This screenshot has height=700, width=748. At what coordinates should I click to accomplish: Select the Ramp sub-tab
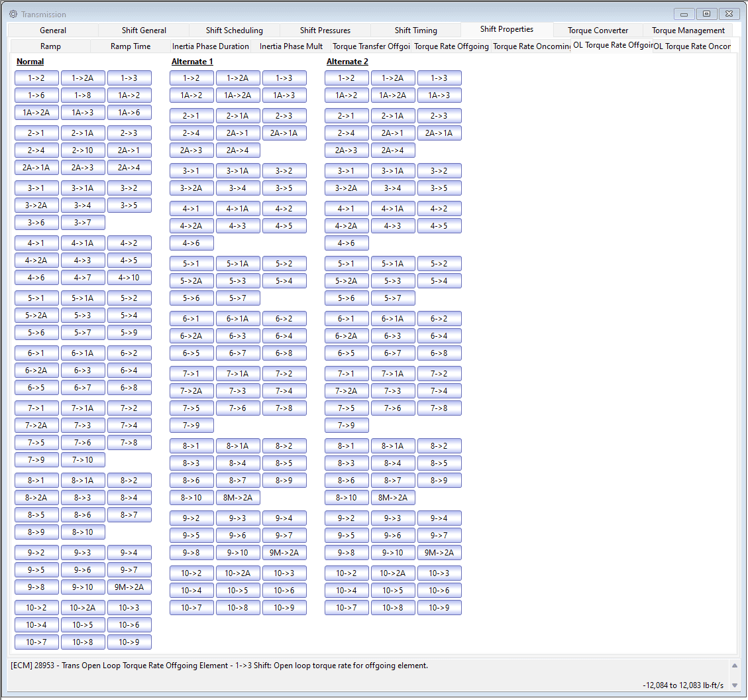coord(50,46)
